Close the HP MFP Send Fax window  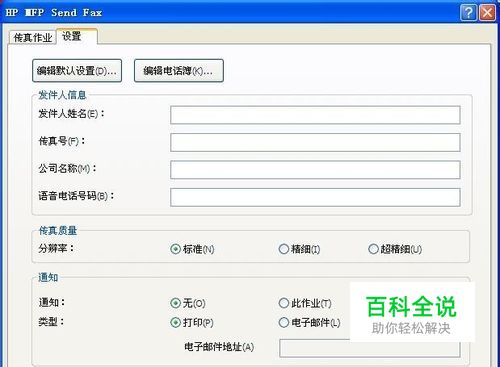487,13
